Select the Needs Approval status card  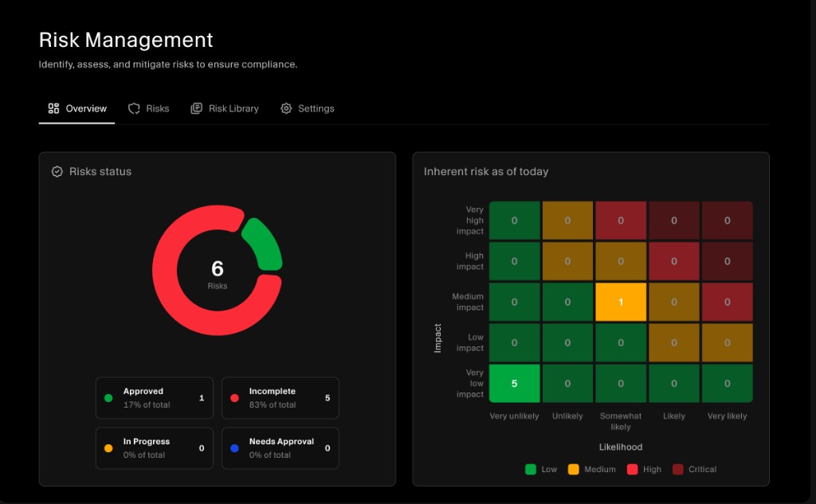tap(280, 448)
